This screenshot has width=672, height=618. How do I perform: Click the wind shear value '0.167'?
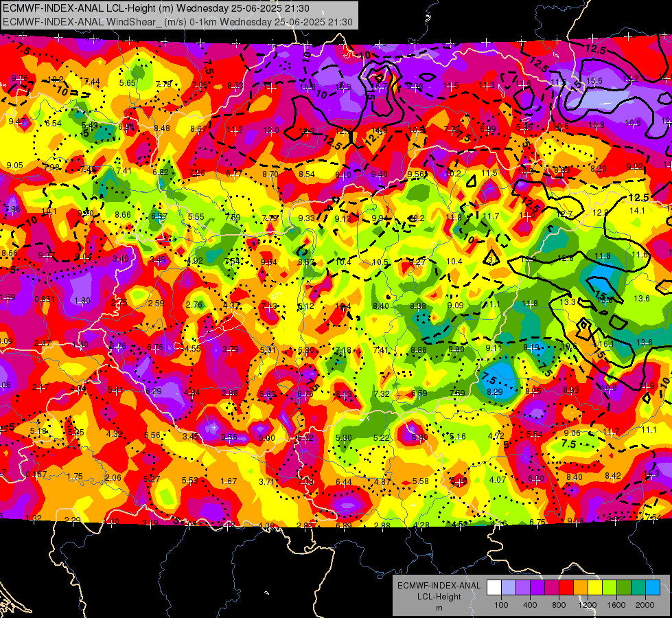[x=36, y=474]
